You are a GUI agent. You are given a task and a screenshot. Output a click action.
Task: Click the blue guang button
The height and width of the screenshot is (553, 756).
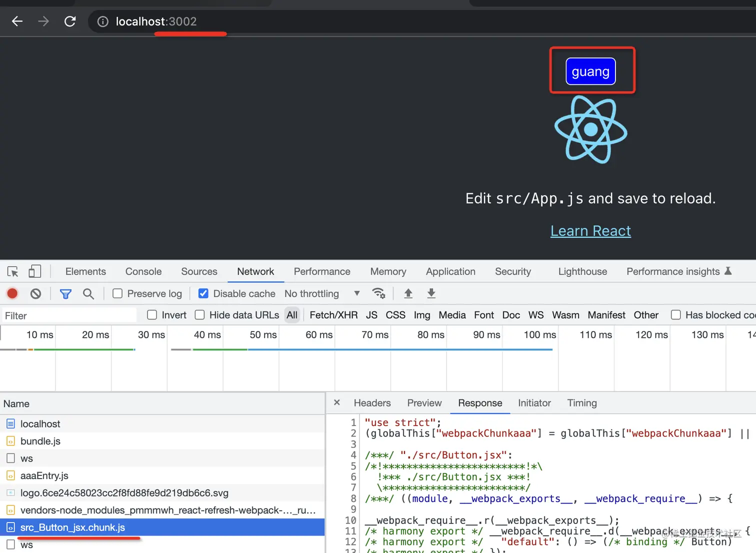tap(590, 71)
